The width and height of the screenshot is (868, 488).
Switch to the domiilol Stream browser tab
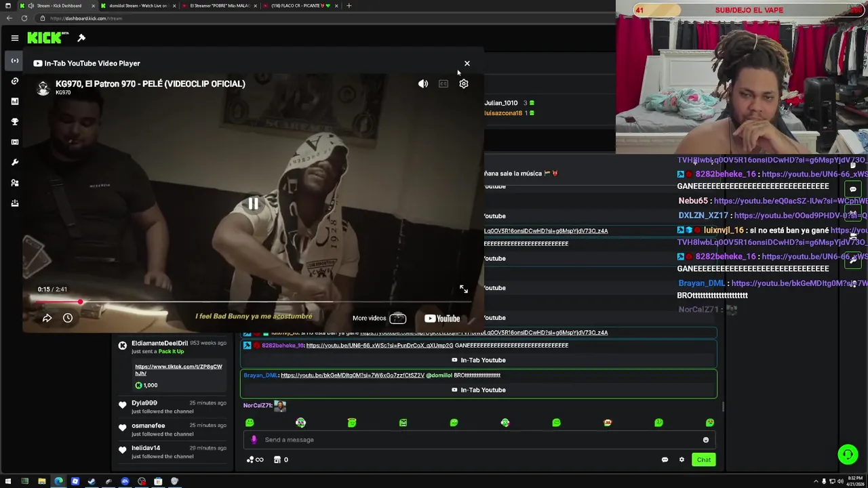(x=138, y=5)
